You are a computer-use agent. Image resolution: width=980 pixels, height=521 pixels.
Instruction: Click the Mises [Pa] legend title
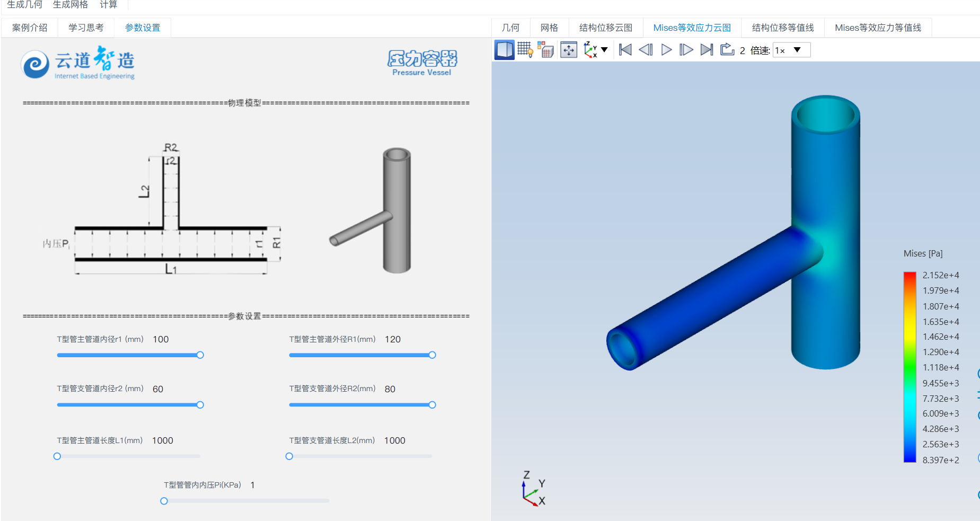click(x=923, y=253)
